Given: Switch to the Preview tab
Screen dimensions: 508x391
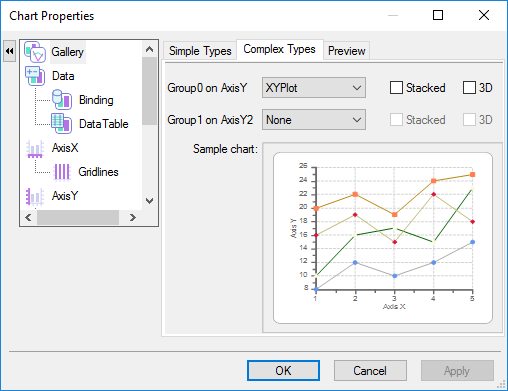Looking at the screenshot, I should (347, 51).
